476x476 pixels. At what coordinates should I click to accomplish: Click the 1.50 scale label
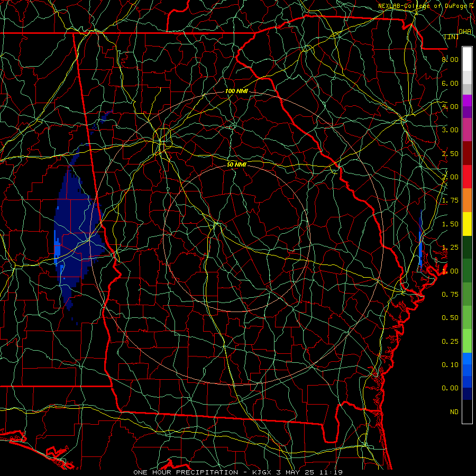450,224
